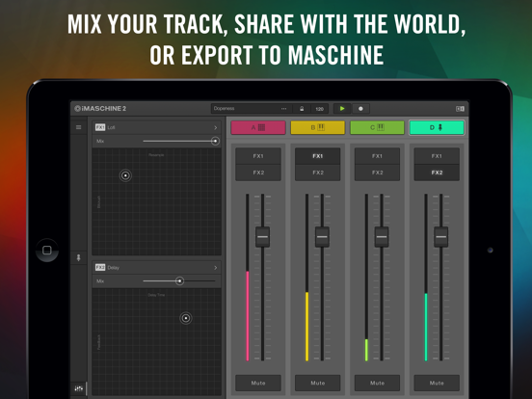The height and width of the screenshot is (399, 532).
Task: Tap the iPad home button
Action: (47, 250)
